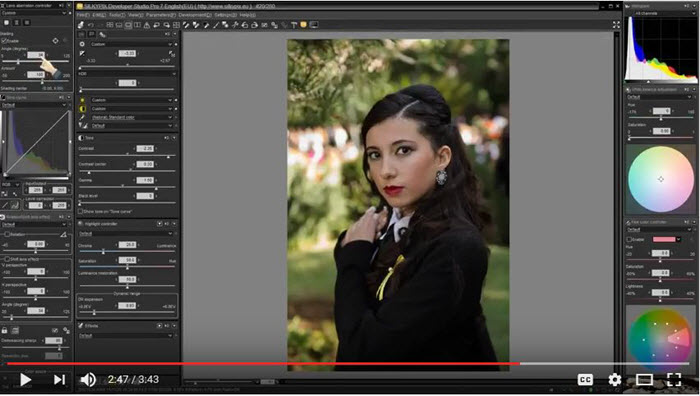Switch to theater mode
700x396 pixels.
pos(644,379)
